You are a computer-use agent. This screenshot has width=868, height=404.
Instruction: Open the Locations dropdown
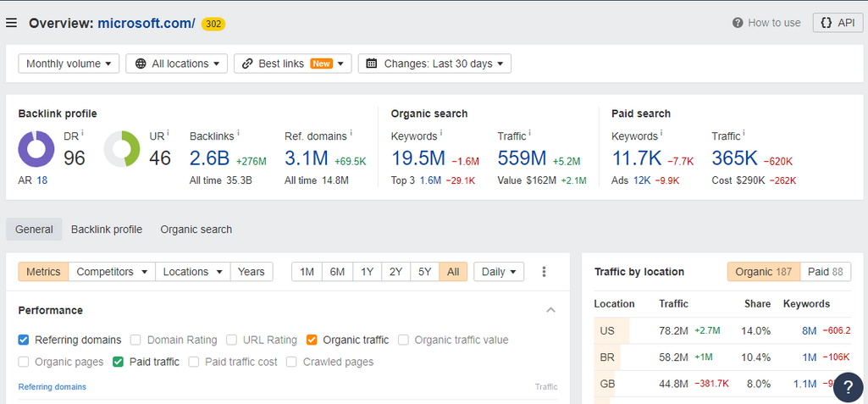click(x=192, y=272)
